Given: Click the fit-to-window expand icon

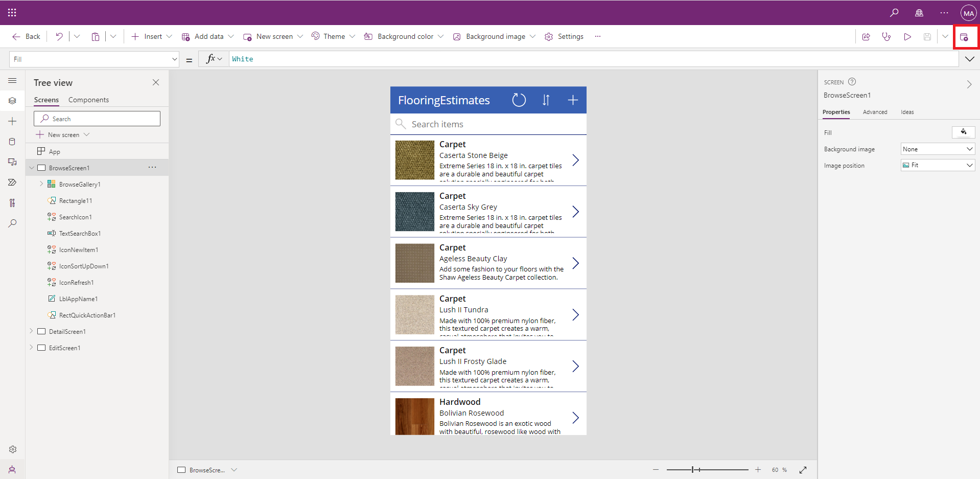Looking at the screenshot, I should point(803,470).
